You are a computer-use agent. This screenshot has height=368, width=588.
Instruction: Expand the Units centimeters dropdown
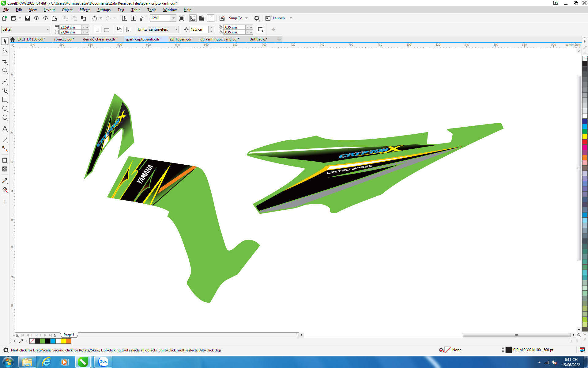[x=176, y=29]
